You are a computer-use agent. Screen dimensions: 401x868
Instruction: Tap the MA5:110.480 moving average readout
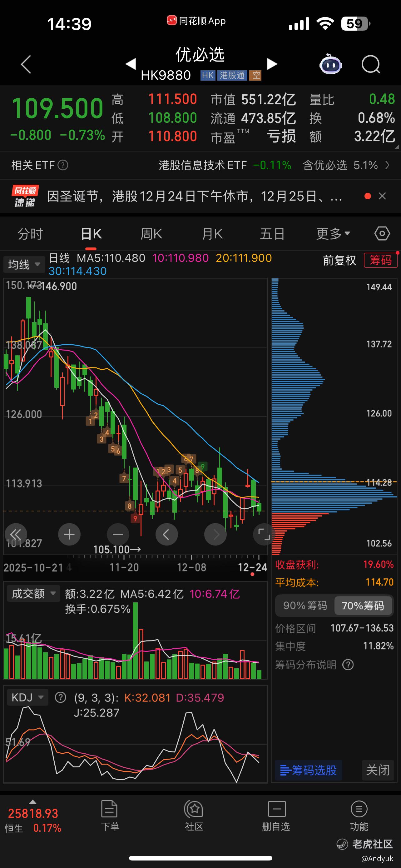[x=111, y=258]
